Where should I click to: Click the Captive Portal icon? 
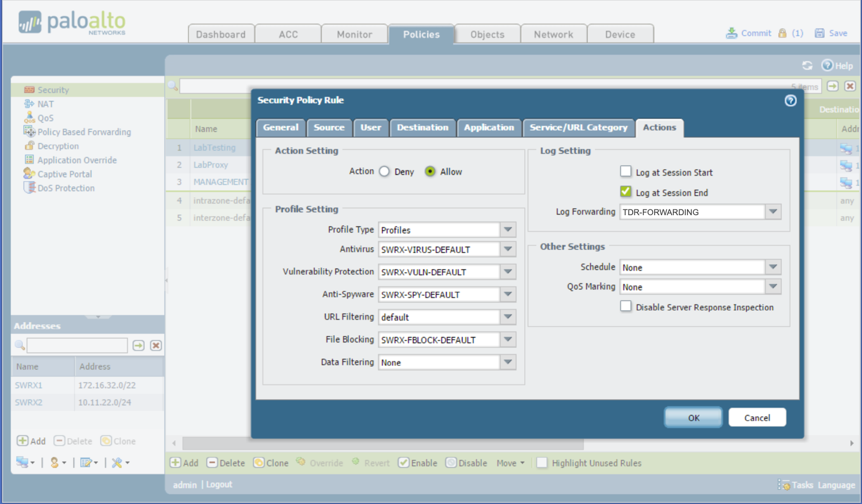pyautogui.click(x=29, y=173)
